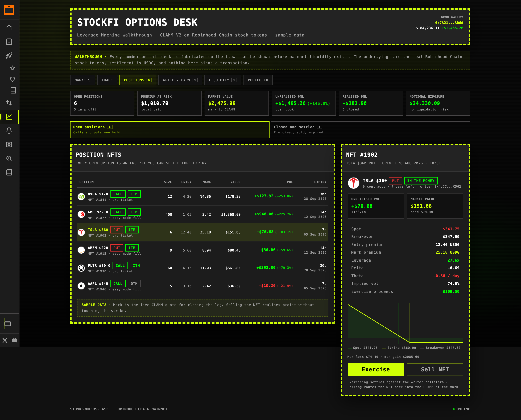Select the Positions tab
This screenshot has height=420, width=521.
tap(138, 80)
